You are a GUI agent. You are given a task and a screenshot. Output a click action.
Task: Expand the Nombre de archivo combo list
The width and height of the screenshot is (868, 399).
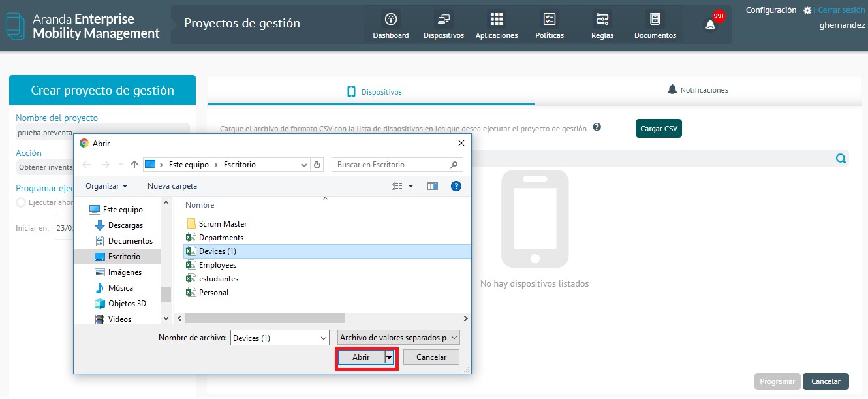tap(324, 338)
